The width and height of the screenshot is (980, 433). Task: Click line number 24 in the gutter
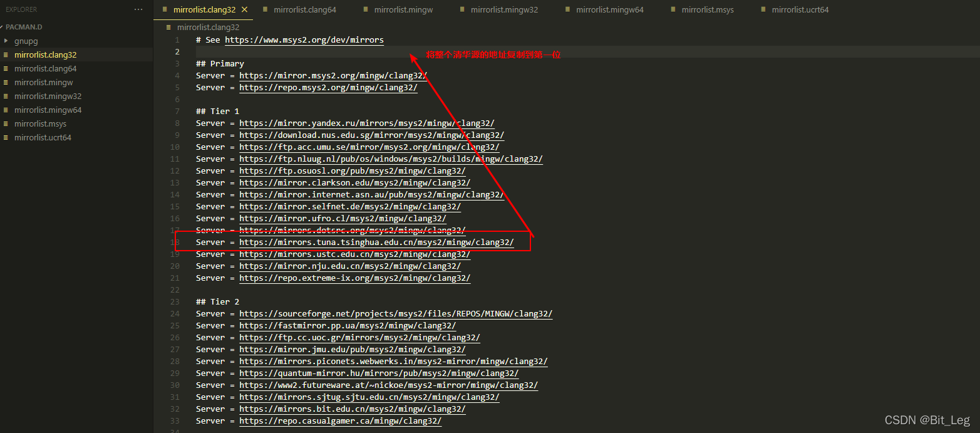click(175, 313)
